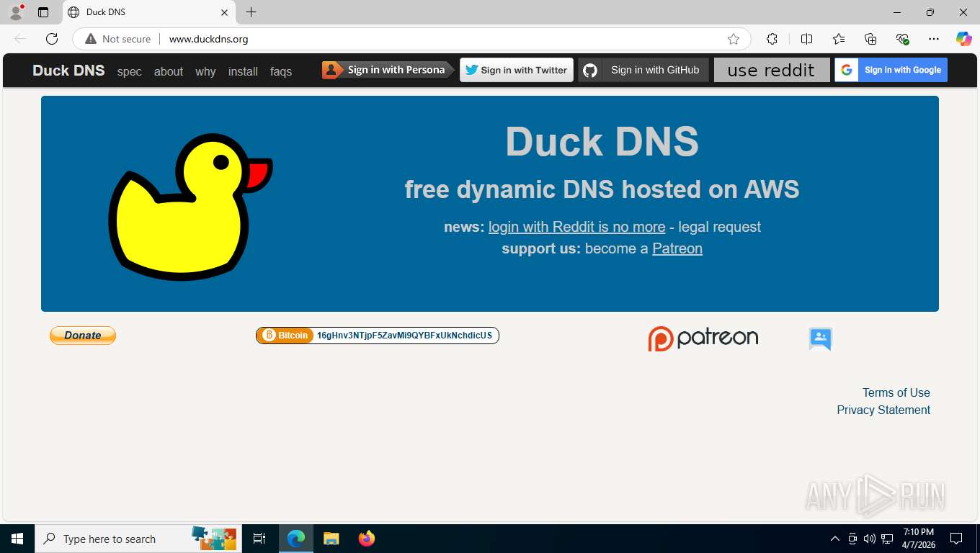The image size is (980, 553).
Task: Open Task View on the taskbar
Action: [x=259, y=539]
